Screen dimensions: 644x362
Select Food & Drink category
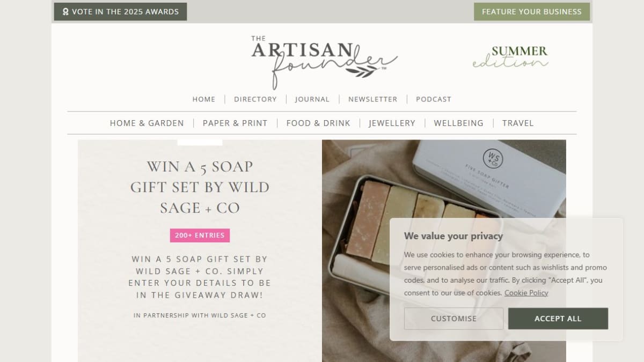pos(318,123)
